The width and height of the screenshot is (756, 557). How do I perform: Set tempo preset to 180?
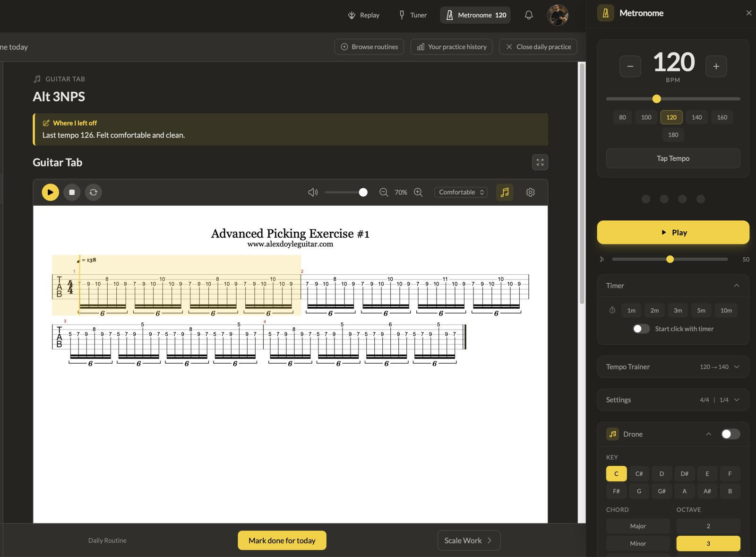(x=673, y=135)
